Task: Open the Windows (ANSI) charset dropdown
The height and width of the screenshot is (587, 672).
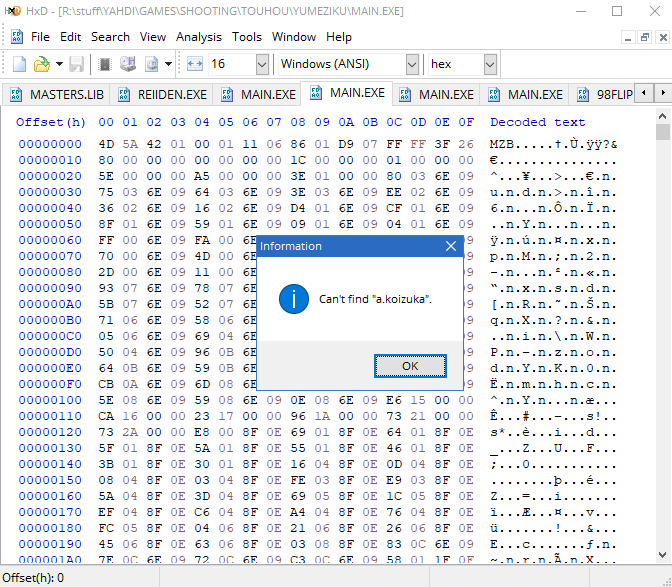Action: 412,65
